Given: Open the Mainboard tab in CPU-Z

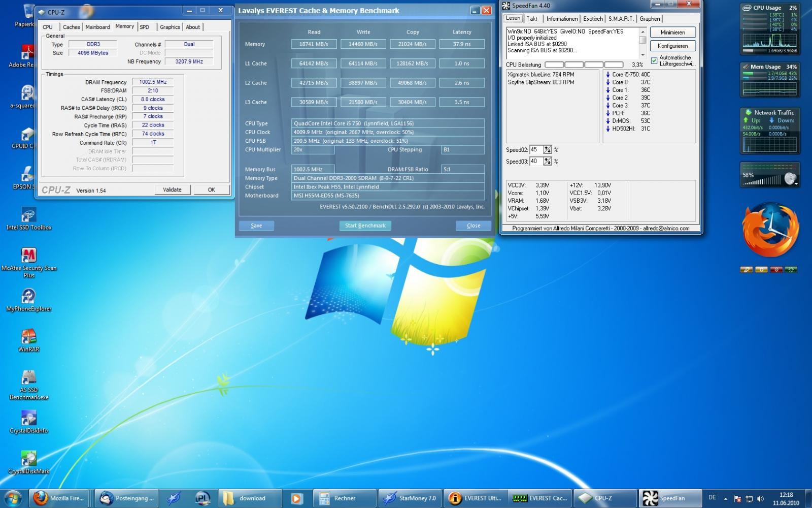Looking at the screenshot, I should tap(97, 27).
